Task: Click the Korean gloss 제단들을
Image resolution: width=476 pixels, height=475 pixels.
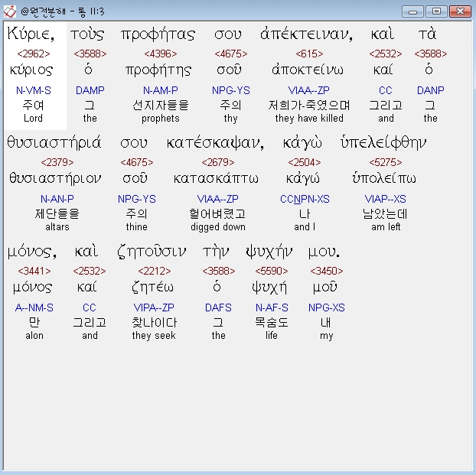Action: [x=57, y=213]
